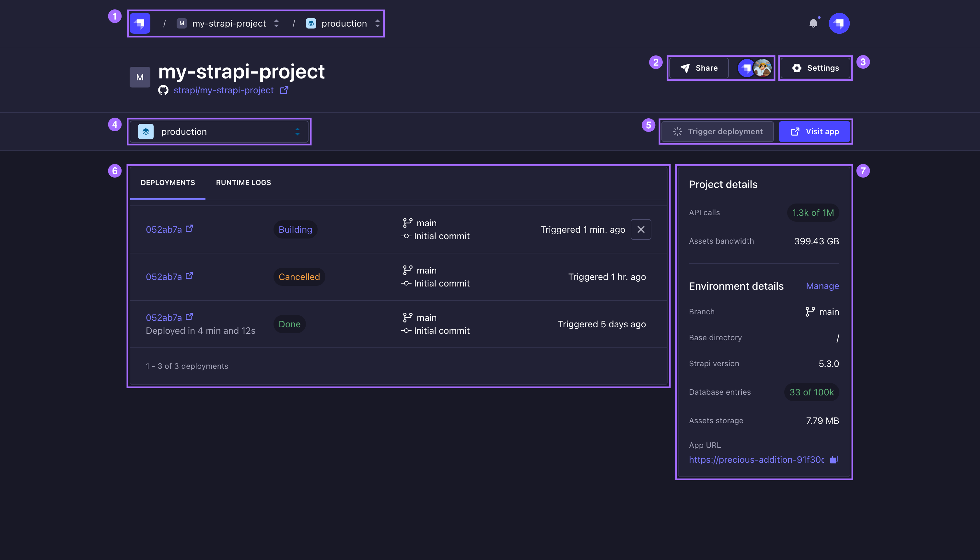Click the deployment trigger icon
This screenshot has width=980, height=560.
[676, 131]
